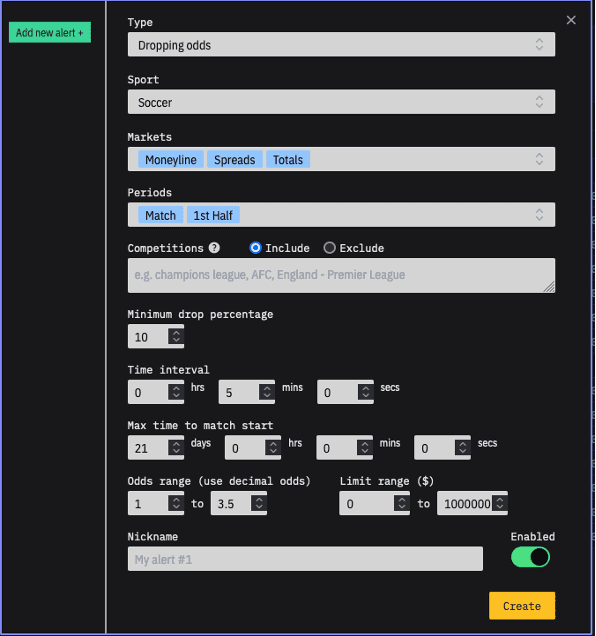This screenshot has height=636, width=596.
Task: Click the 1st Half period tag
Action: click(x=213, y=215)
